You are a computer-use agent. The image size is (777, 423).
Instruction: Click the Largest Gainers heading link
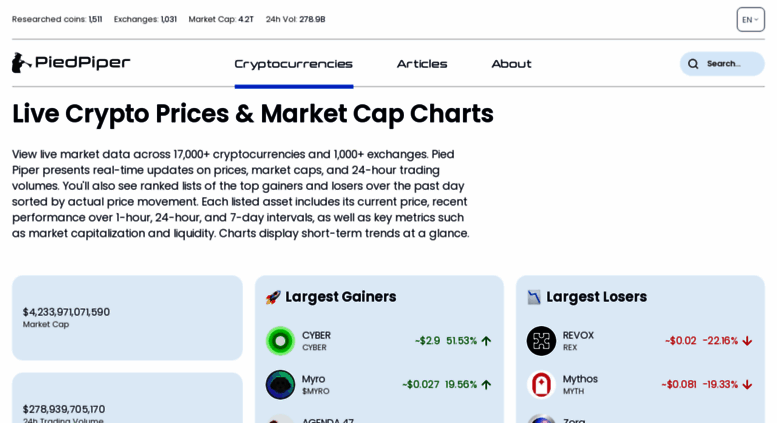pyautogui.click(x=340, y=297)
